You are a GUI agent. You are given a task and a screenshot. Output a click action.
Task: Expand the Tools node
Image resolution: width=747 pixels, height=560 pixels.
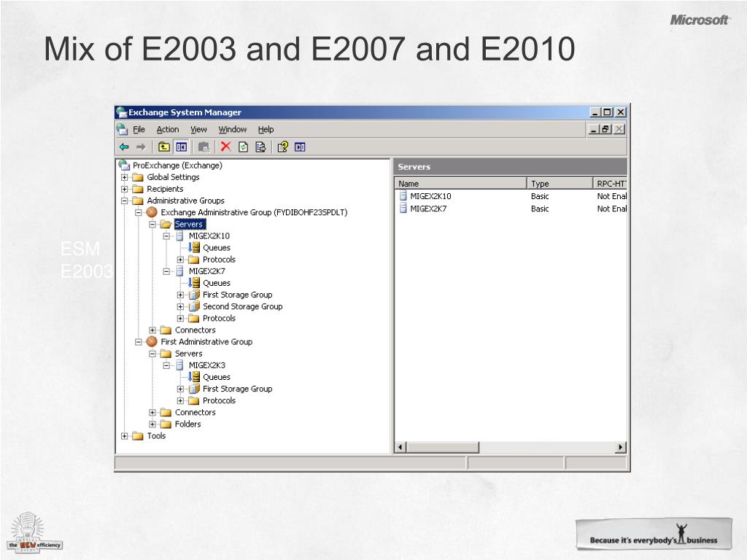(x=124, y=436)
